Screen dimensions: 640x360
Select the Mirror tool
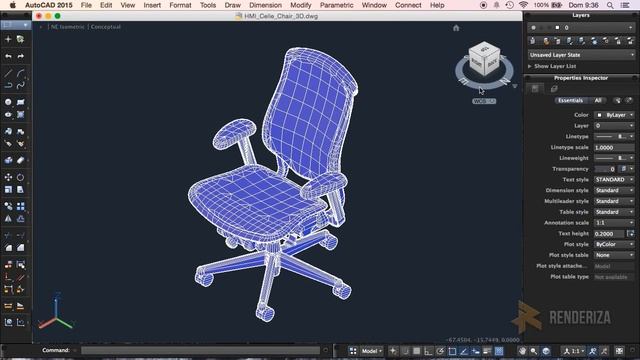[8, 219]
